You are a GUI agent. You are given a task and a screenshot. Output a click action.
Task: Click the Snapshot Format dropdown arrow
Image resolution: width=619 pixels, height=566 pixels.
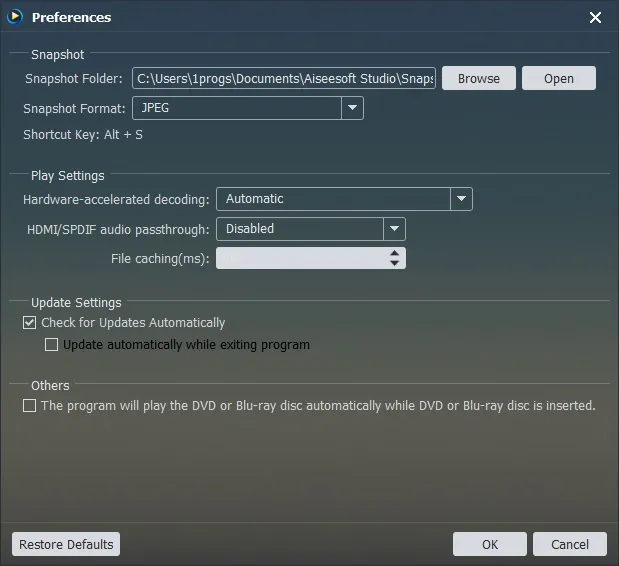point(352,108)
